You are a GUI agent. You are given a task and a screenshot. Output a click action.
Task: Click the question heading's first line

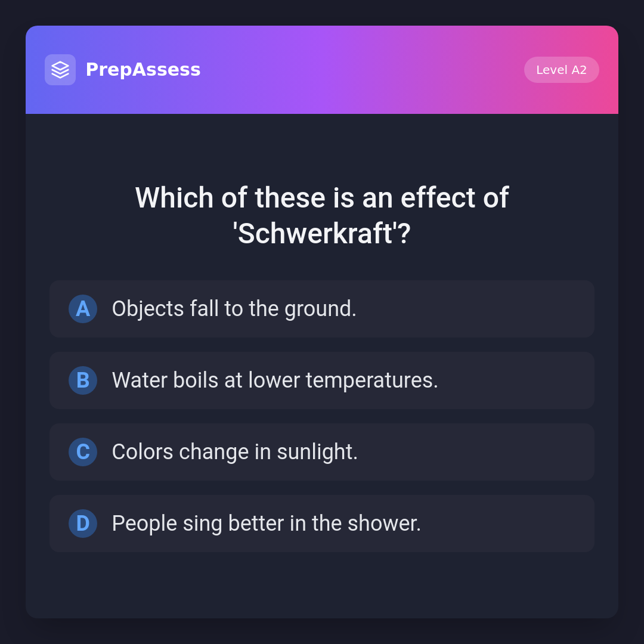(322, 198)
